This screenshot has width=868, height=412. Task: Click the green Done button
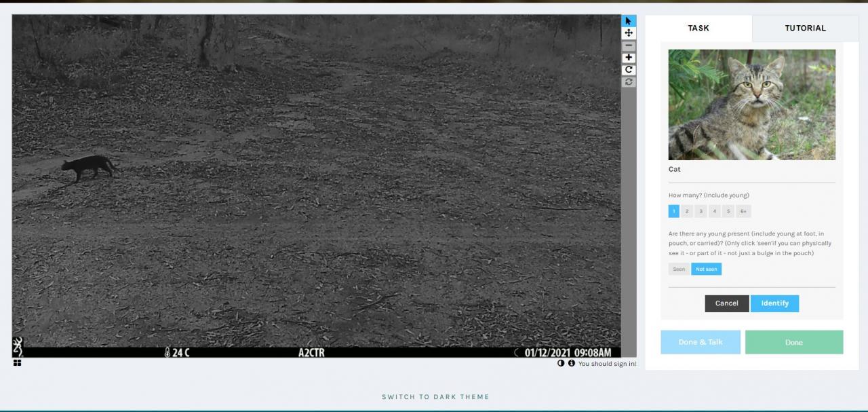point(794,342)
